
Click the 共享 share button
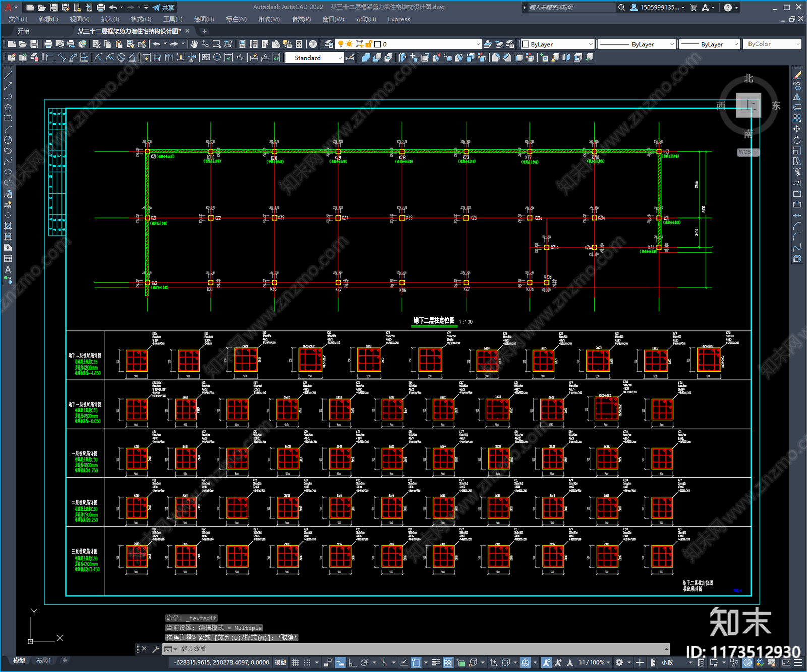click(x=163, y=7)
